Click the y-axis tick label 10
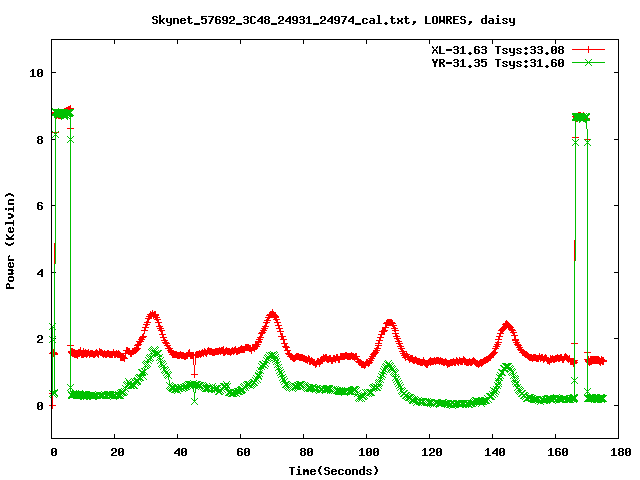Image resolution: width=640 pixels, height=480 pixels. pyautogui.click(x=36, y=73)
